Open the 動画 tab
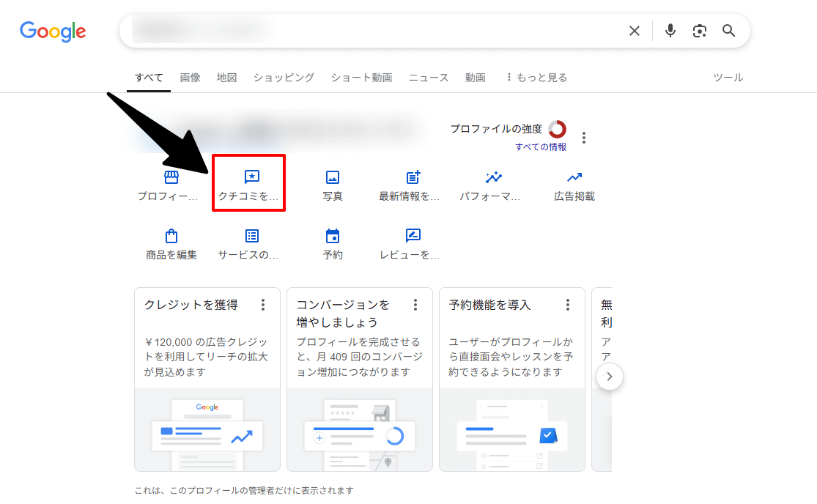 tap(476, 78)
